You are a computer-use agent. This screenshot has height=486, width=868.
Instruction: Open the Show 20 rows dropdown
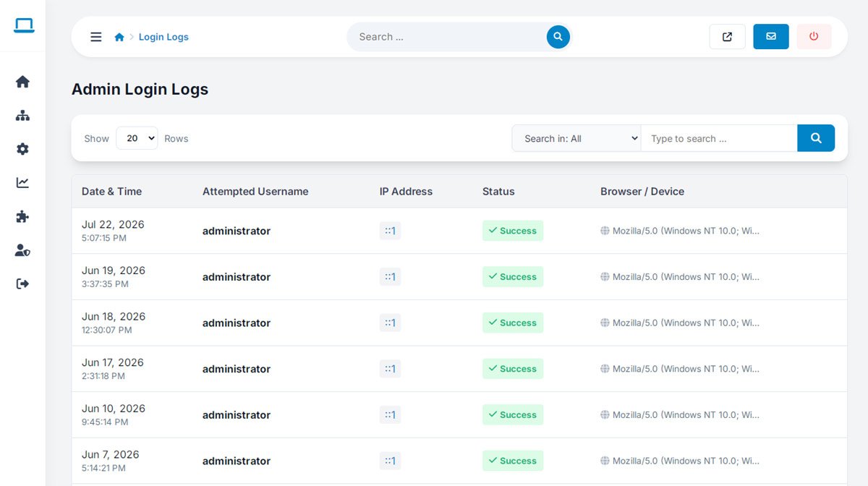[137, 138]
